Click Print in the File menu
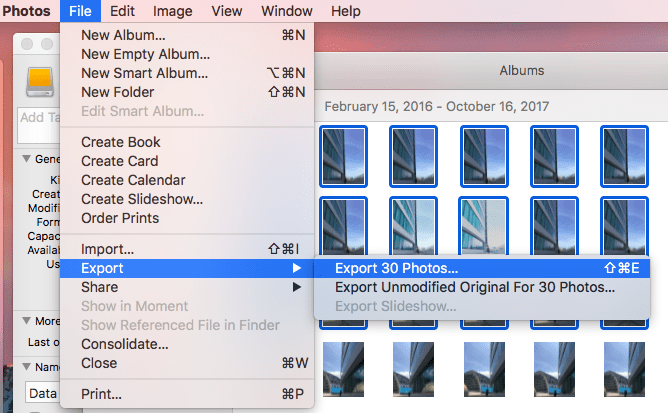The height and width of the screenshot is (413, 668). click(x=101, y=394)
